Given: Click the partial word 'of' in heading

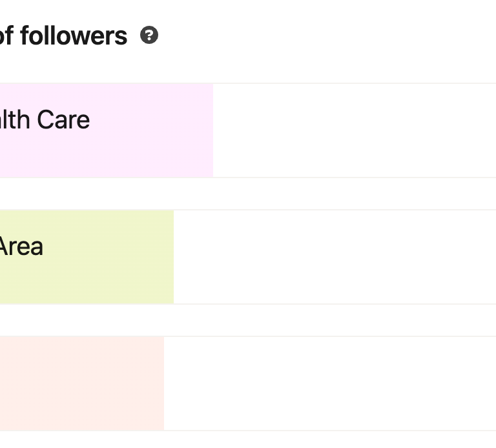Looking at the screenshot, I should tap(6, 36).
